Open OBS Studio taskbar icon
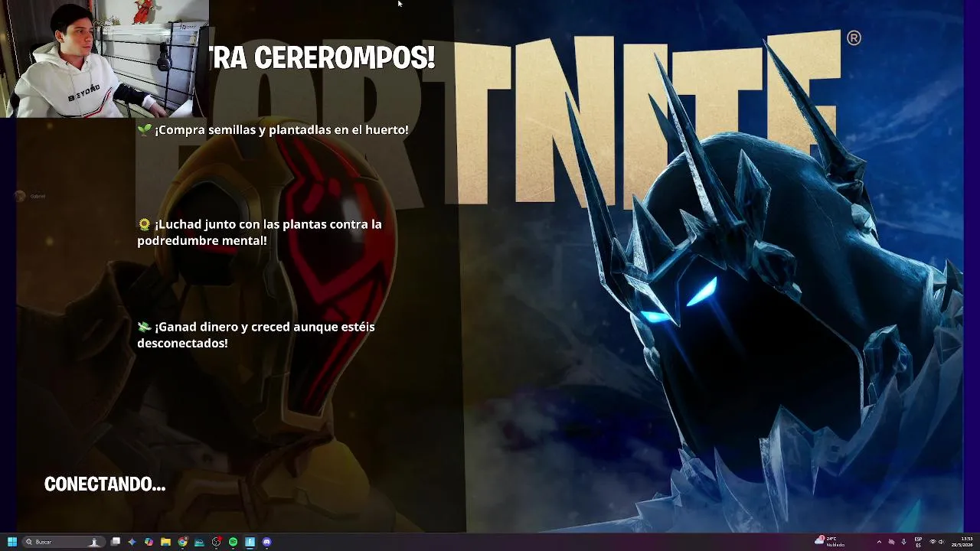The width and height of the screenshot is (980, 551). pyautogui.click(x=217, y=542)
